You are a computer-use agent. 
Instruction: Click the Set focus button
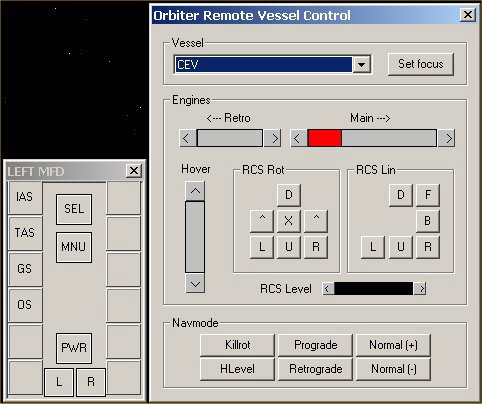point(421,64)
